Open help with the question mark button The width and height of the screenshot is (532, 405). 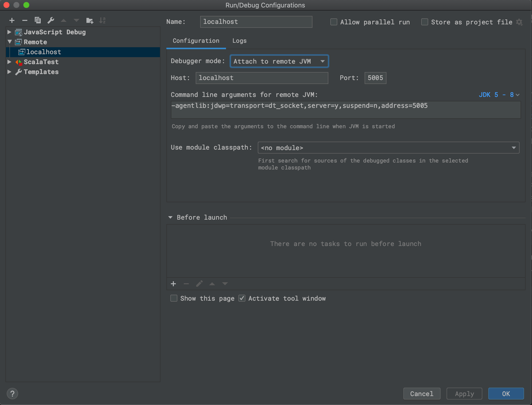coord(12,394)
